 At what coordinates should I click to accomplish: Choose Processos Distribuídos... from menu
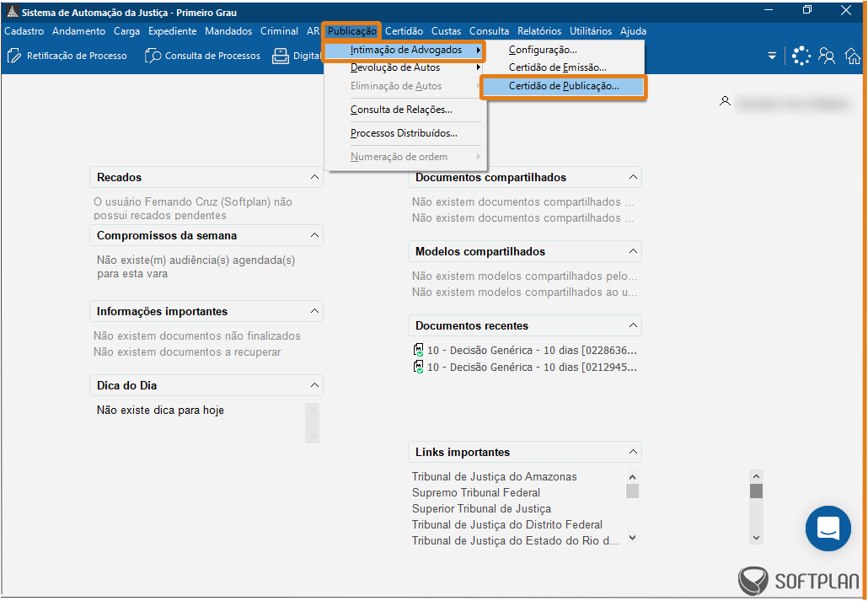[405, 133]
